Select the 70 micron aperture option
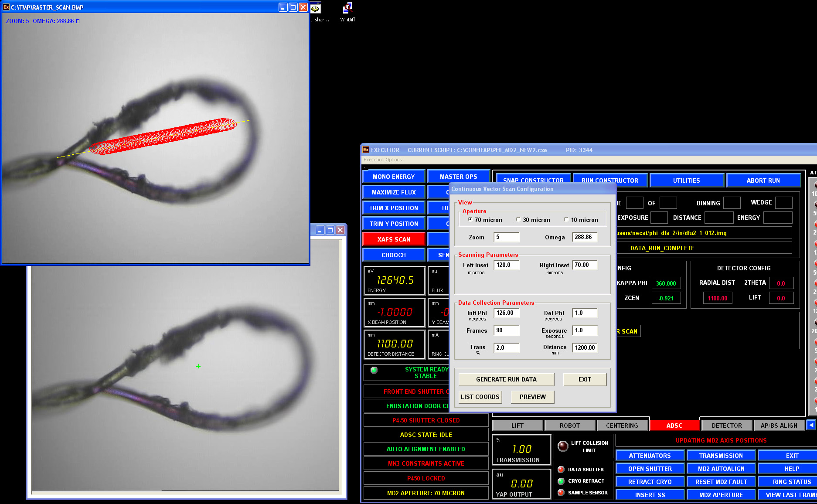817x504 pixels. point(470,220)
